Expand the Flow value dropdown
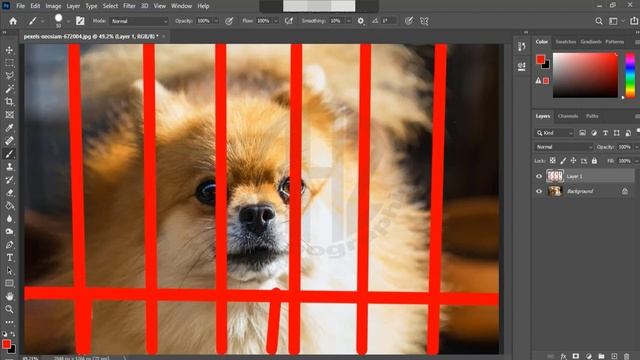The height and width of the screenshot is (360, 640). pos(276,21)
